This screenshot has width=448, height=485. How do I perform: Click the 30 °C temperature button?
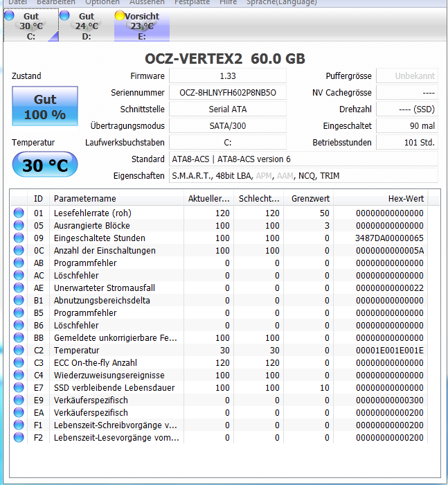(x=45, y=164)
